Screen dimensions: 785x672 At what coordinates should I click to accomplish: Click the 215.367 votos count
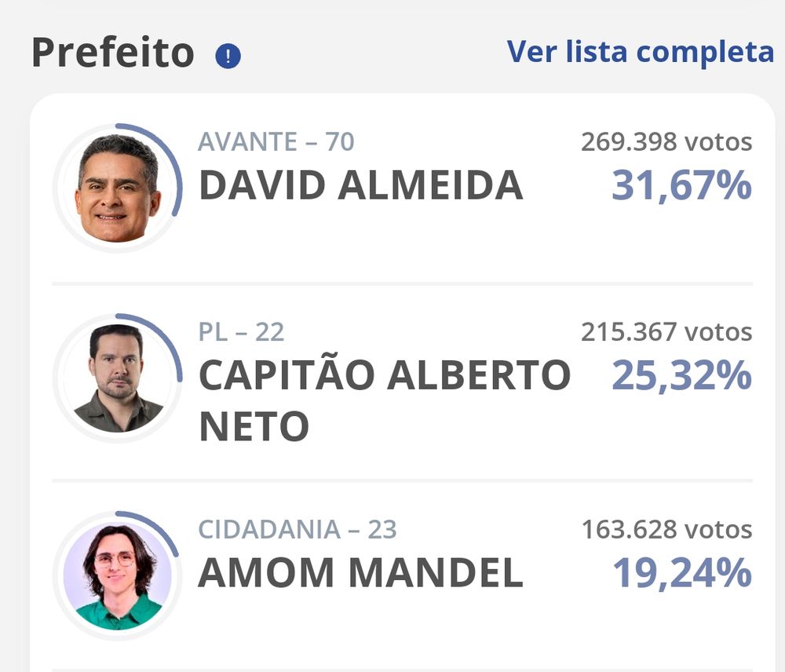click(666, 332)
